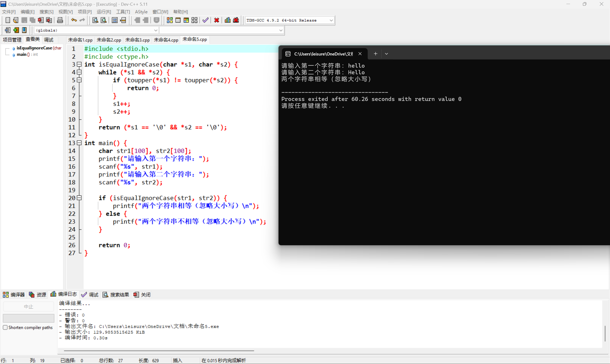The image size is (610, 364).
Task: Open the TDM-GCC compiler set dropdown
Action: click(331, 20)
